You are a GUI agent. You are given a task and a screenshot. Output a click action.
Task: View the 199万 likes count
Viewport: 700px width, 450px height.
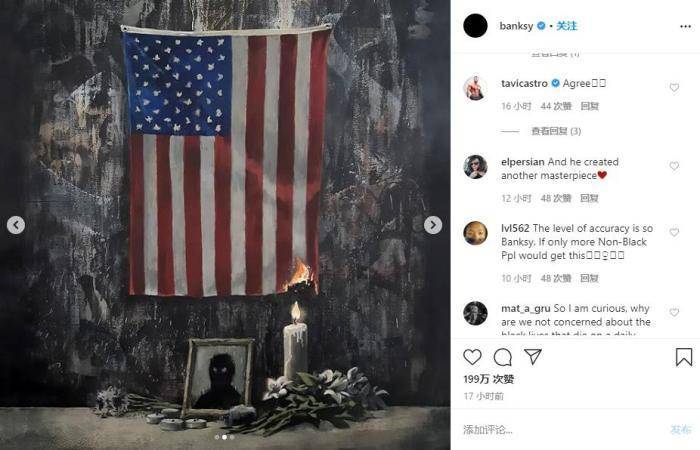click(x=488, y=379)
